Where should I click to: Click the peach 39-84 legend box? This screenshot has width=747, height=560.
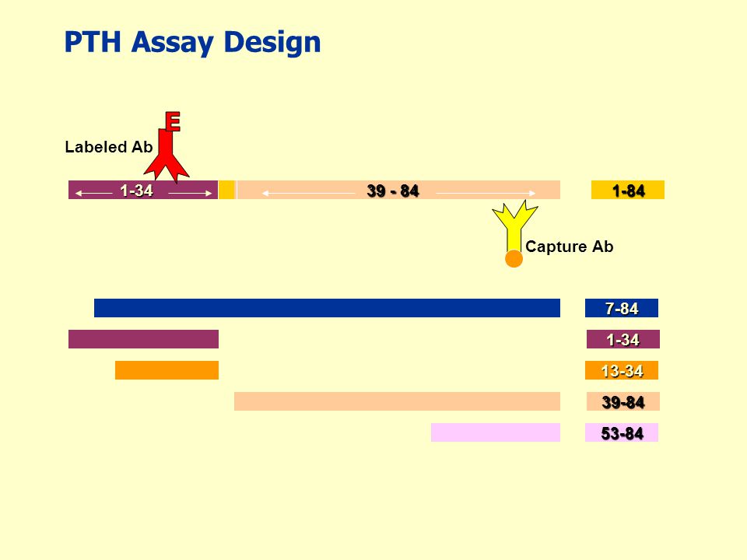coord(622,401)
